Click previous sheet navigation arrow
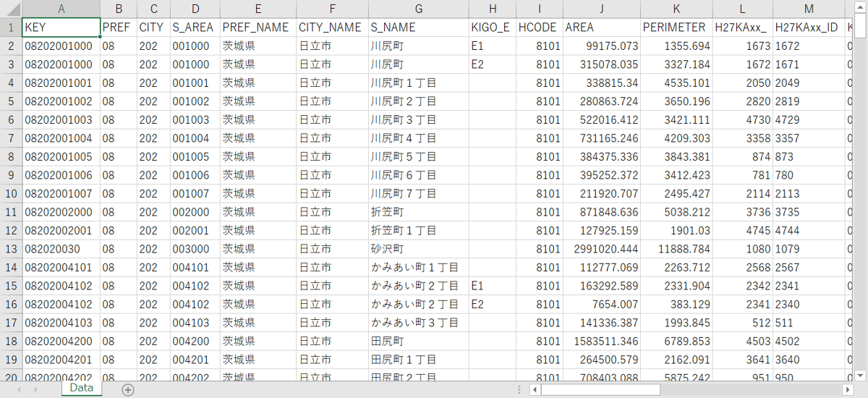Image resolution: width=868 pixels, height=398 pixels. click(x=18, y=389)
